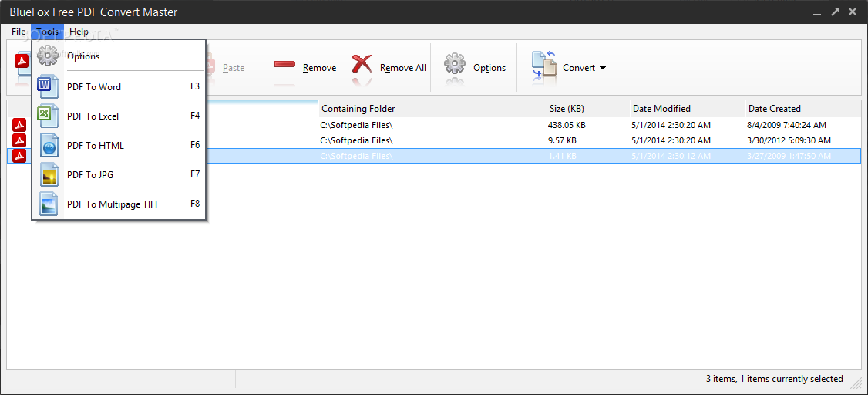Click PDF icon of the 438.05 KB file
868x395 pixels.
pyautogui.click(x=19, y=125)
